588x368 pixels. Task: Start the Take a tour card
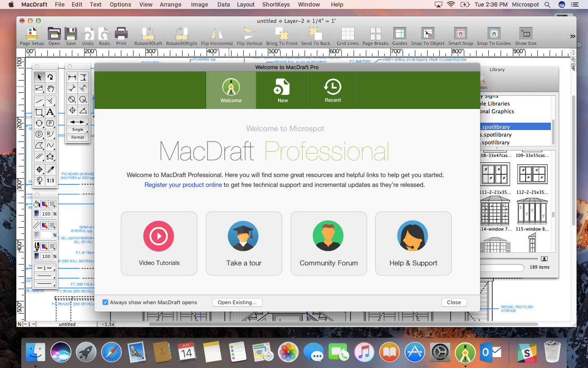244,243
